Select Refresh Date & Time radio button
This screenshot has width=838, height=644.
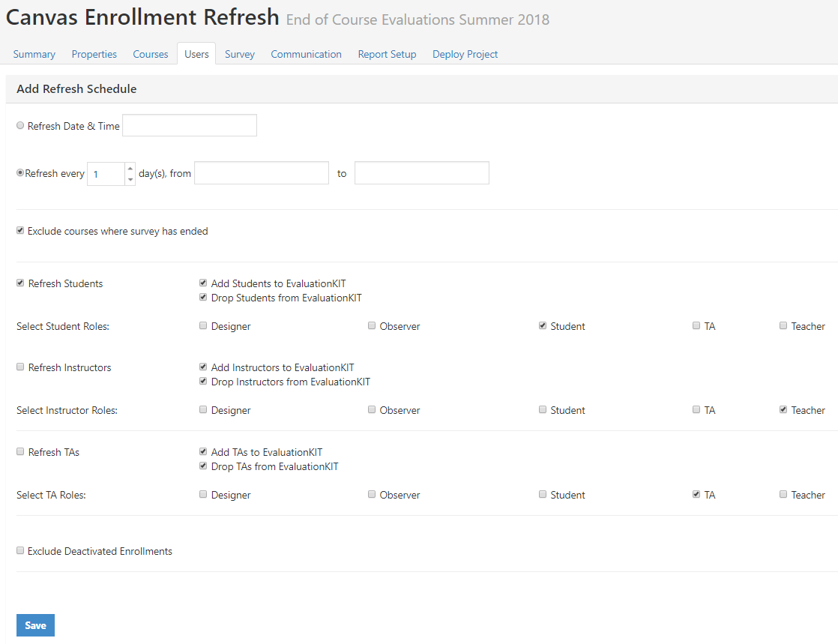20,125
